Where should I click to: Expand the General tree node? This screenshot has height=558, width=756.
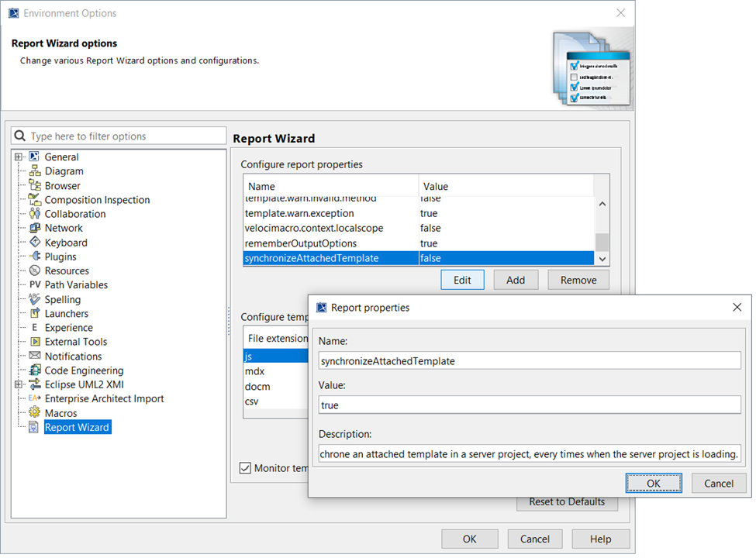click(x=19, y=157)
